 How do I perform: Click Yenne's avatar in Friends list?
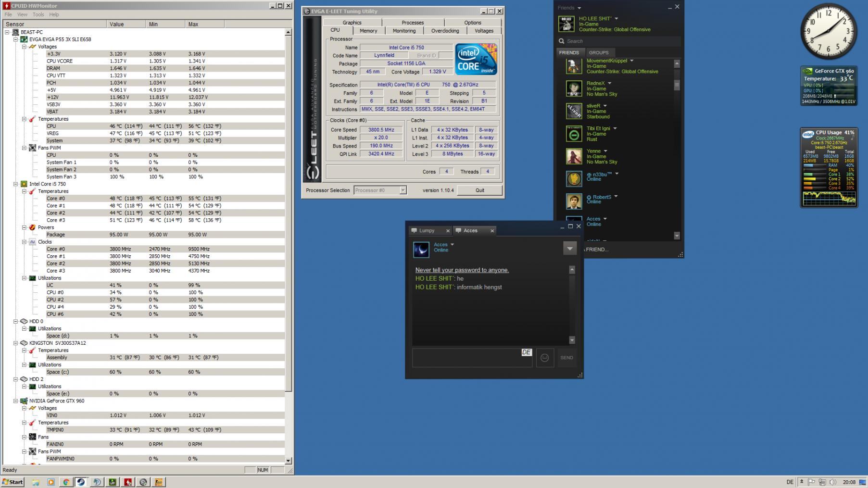pos(574,156)
